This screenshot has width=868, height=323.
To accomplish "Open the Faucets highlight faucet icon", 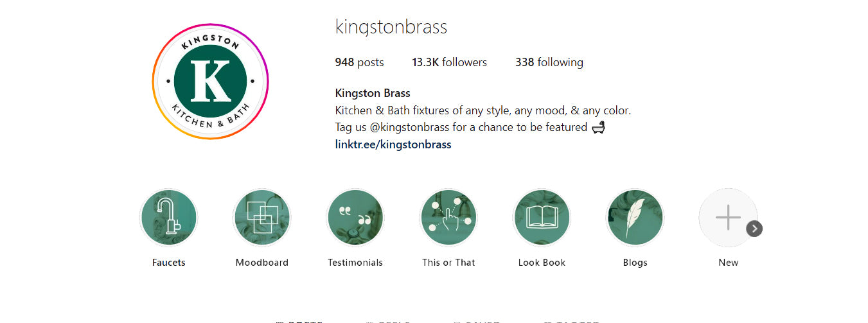I will click(168, 217).
